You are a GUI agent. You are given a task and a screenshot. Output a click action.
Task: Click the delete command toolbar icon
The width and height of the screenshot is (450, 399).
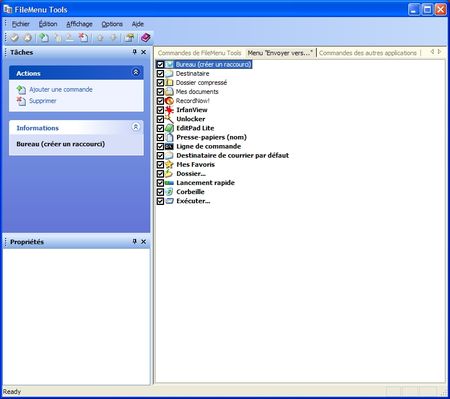coord(83,38)
